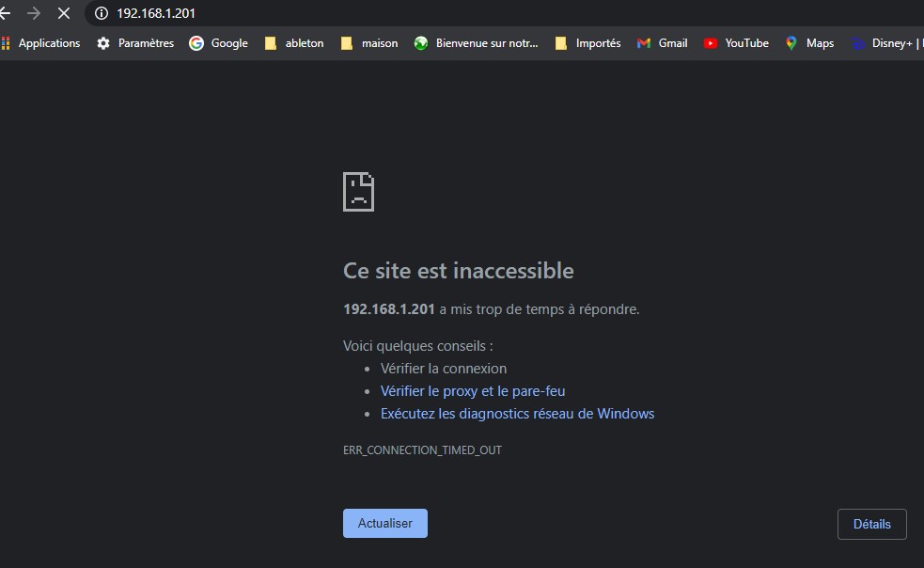Open site information icon beside the URL
Viewport: 924px width, 568px height.
(x=102, y=13)
